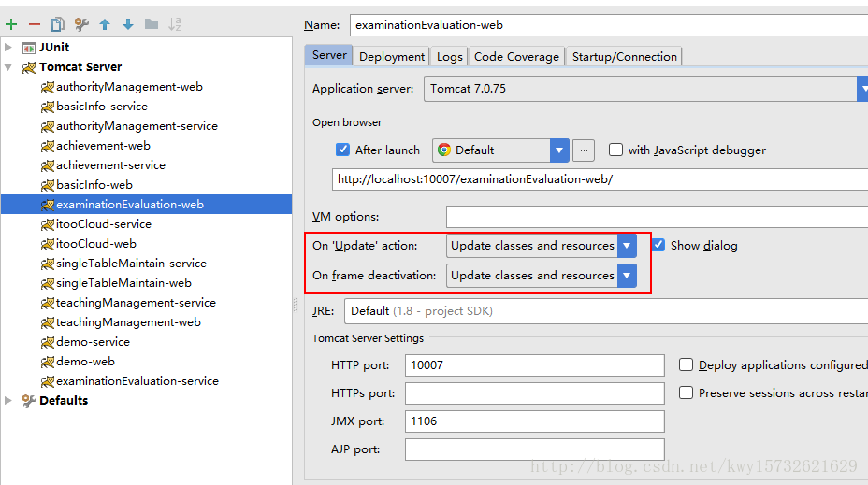Enable Deploy applications configured checkbox
Viewport: 868px width, 485px height.
(x=686, y=365)
